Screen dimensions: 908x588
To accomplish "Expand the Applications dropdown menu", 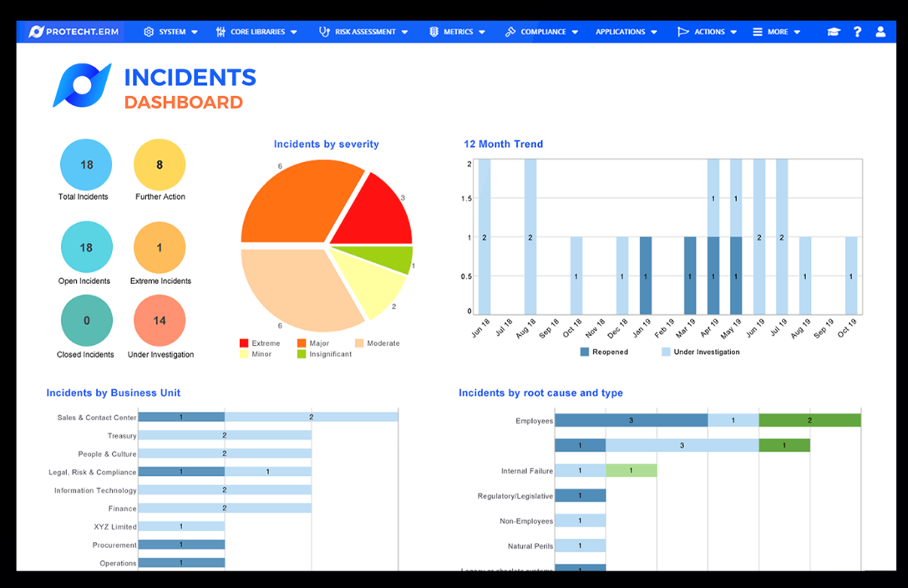I will (626, 32).
